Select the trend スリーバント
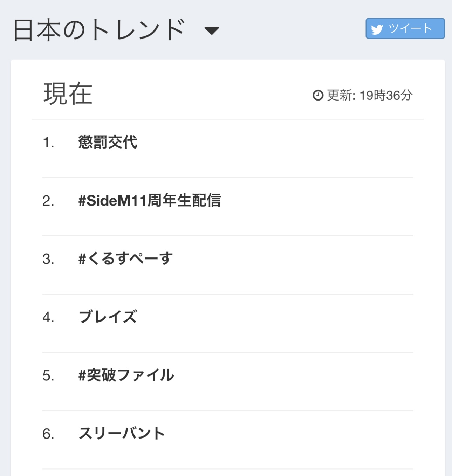452x476 pixels. click(122, 433)
